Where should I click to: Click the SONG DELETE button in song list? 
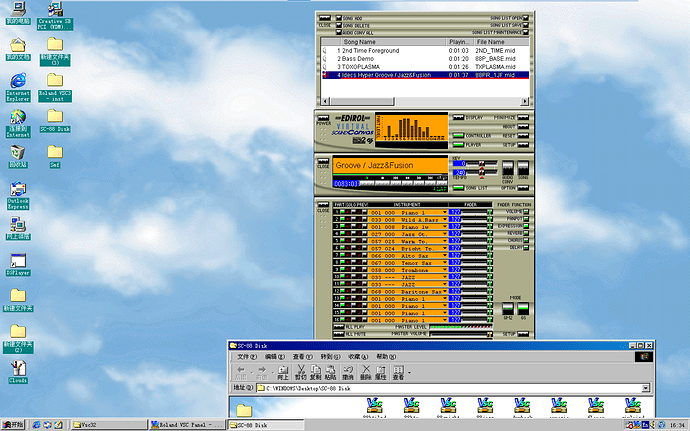click(339, 26)
